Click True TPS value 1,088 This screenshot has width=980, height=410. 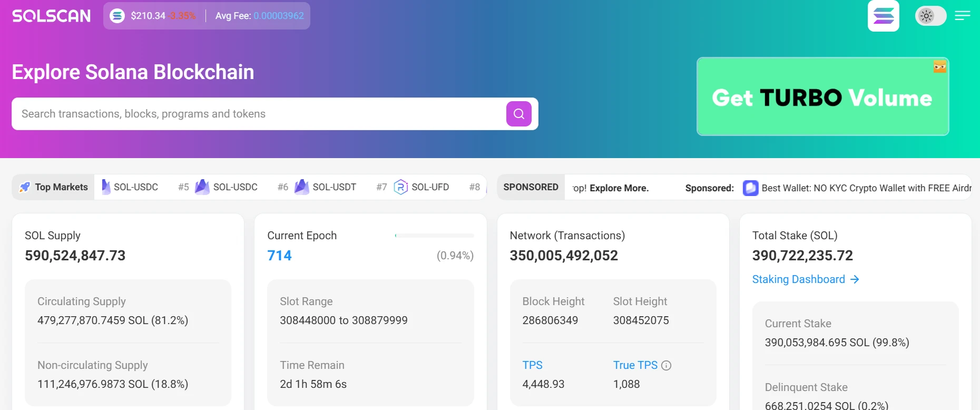click(x=626, y=384)
